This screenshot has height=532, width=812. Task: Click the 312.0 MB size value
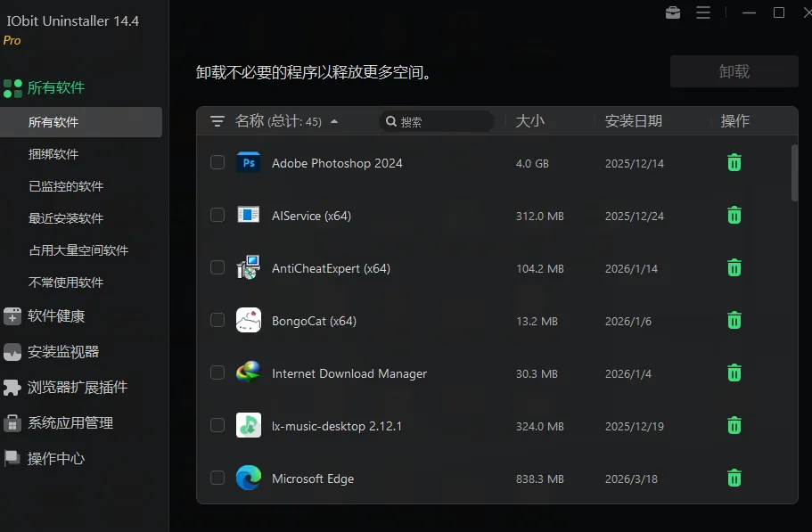[539, 217]
